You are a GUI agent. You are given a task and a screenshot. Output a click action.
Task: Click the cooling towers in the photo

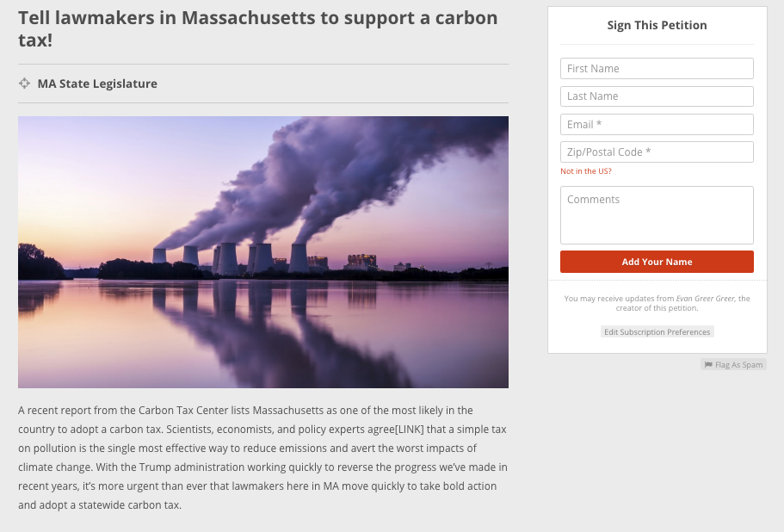tap(231, 258)
